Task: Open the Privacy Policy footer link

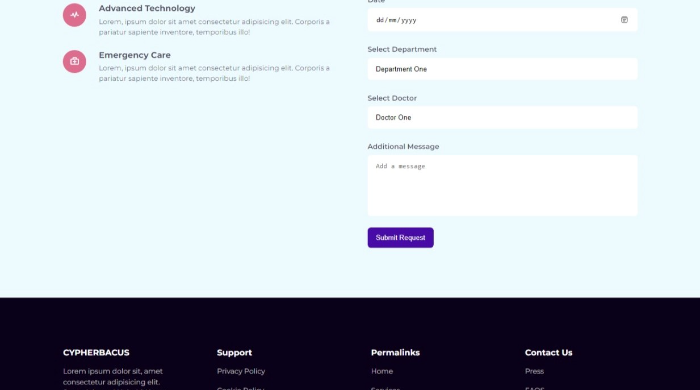Action: coord(241,371)
